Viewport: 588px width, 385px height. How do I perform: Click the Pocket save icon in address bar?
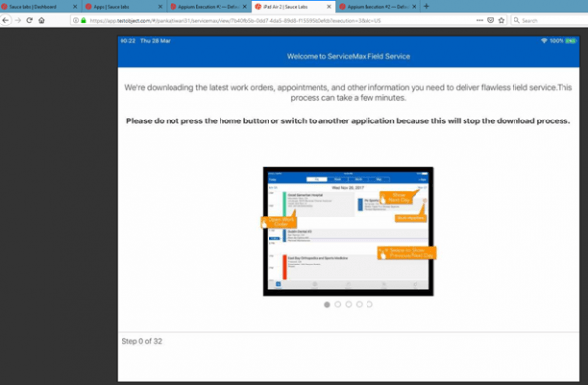pos(491,20)
